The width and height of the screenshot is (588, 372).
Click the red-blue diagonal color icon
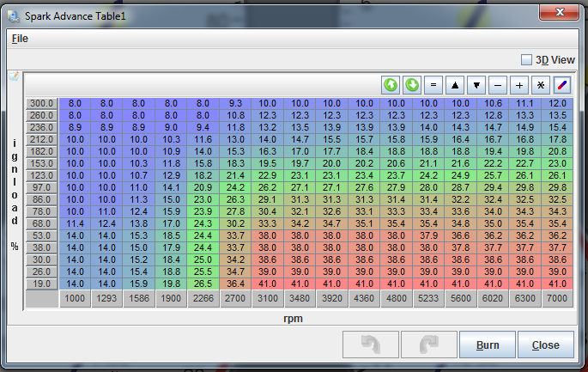click(x=562, y=85)
